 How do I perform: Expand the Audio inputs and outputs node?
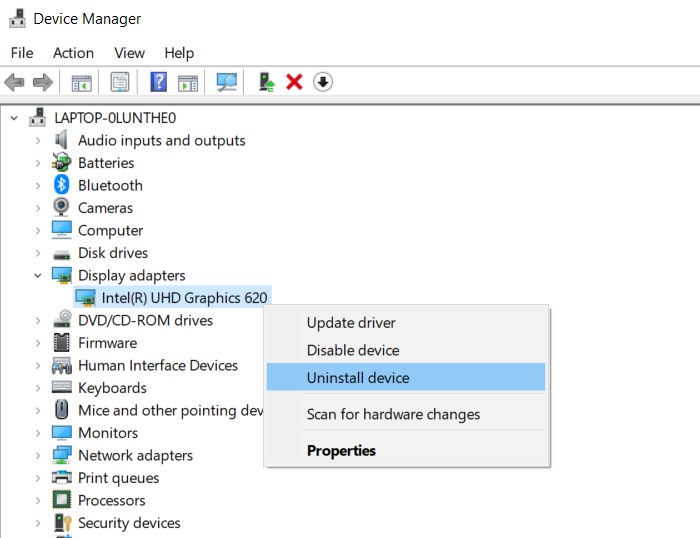click(x=38, y=141)
